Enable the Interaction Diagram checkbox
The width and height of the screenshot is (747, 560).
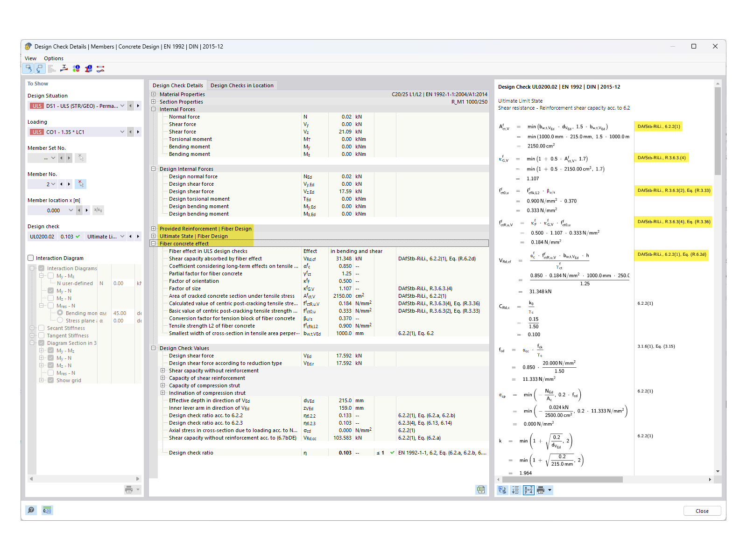[31, 258]
